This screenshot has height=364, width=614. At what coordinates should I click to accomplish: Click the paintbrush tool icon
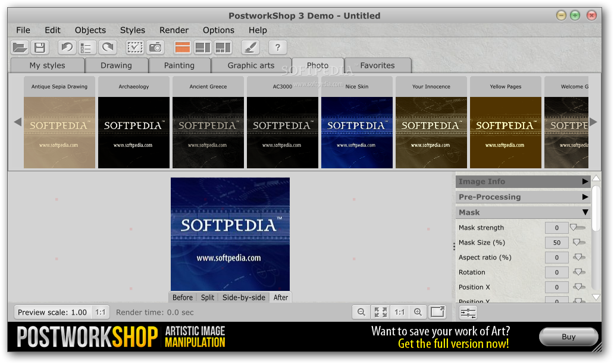[x=250, y=48]
